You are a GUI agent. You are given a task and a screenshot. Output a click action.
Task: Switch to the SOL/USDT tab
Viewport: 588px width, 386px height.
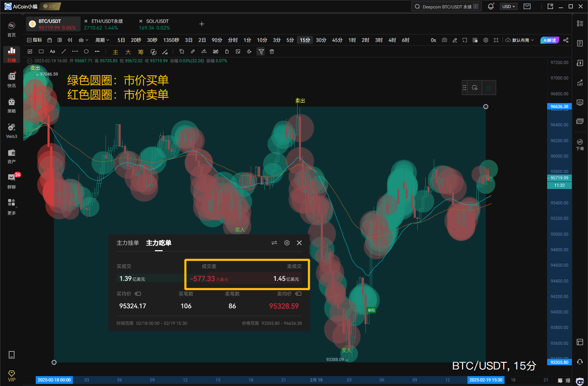pyautogui.click(x=155, y=24)
